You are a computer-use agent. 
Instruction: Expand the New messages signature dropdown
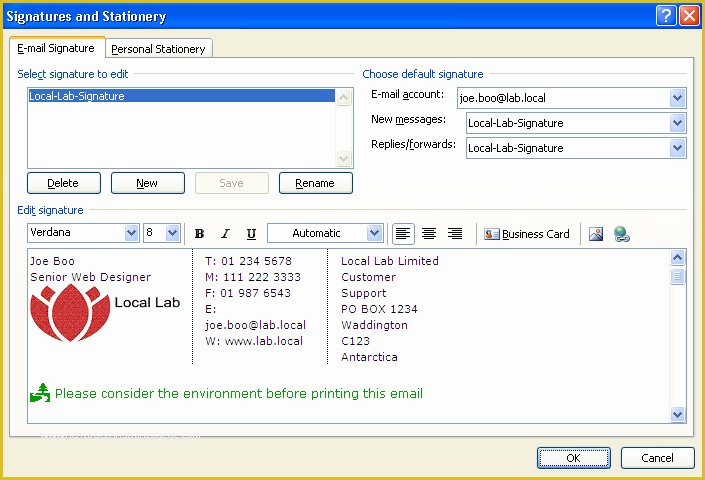677,123
